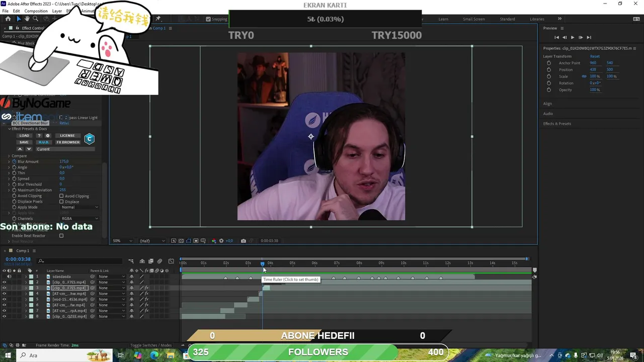Enable Motion Blur for timeline
Screen dimensions: 644x362
click(159, 261)
